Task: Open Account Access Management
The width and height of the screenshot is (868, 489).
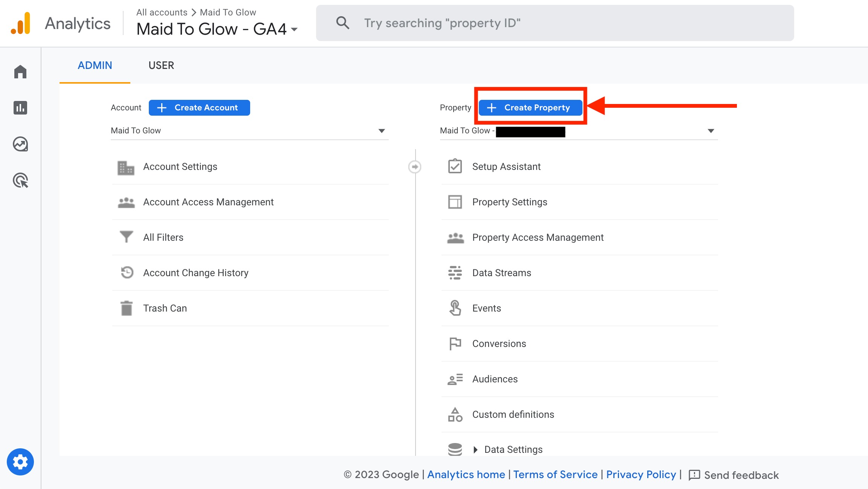Action: coord(251,202)
